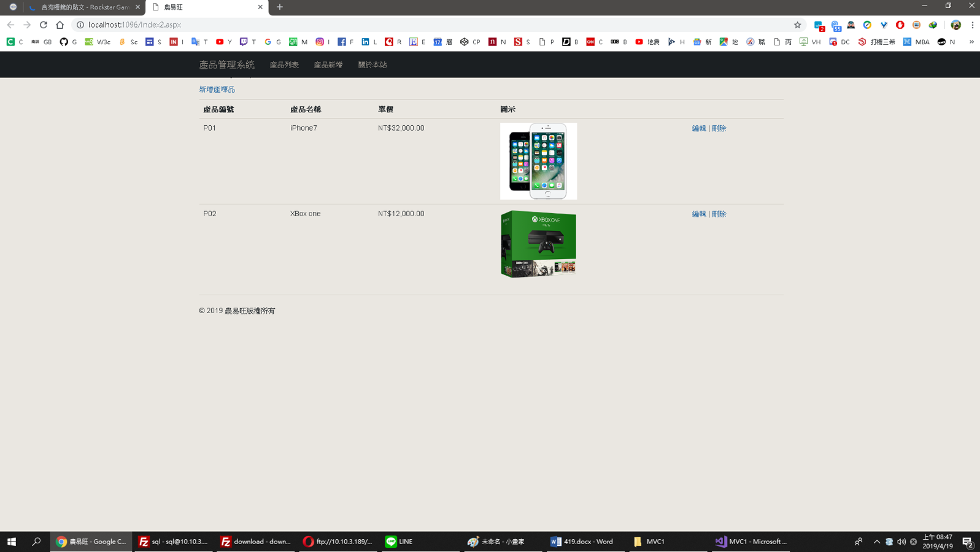Open the MBA bookmark
The height and width of the screenshot is (552, 980).
tap(916, 42)
